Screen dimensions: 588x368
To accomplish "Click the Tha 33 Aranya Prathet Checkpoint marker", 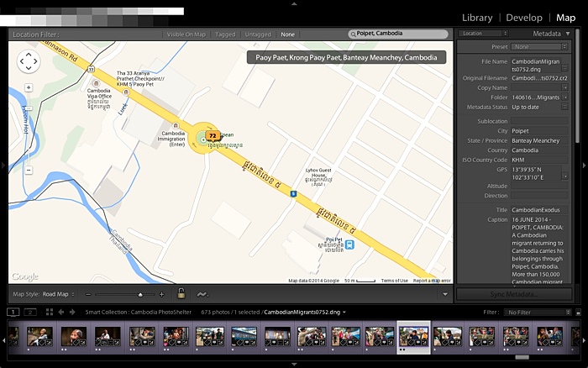I will pos(126,92).
